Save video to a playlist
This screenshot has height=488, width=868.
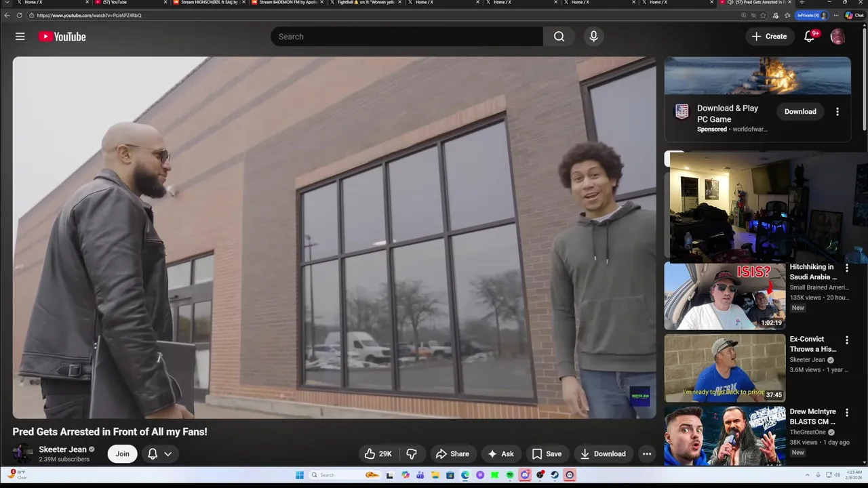[x=547, y=454]
